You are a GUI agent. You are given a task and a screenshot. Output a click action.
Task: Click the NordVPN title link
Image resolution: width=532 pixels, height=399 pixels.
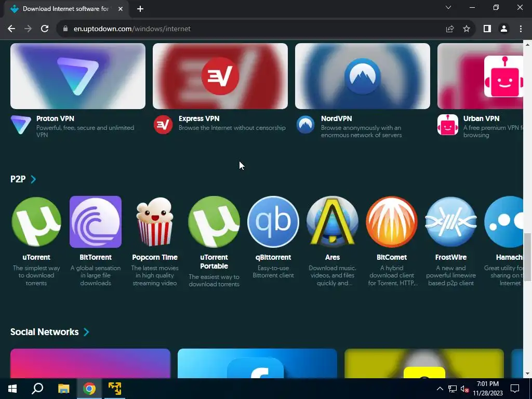pos(337,118)
